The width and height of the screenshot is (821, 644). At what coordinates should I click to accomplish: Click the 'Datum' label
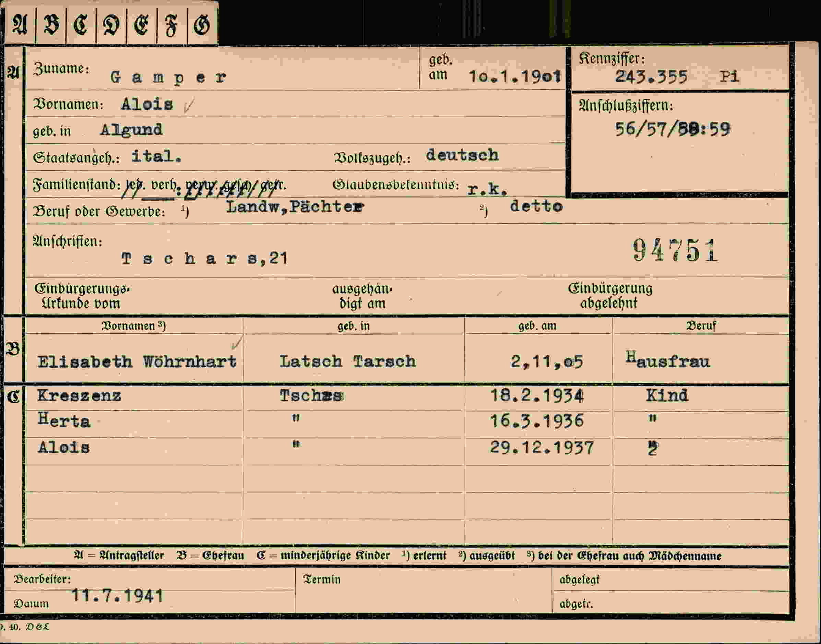31,604
